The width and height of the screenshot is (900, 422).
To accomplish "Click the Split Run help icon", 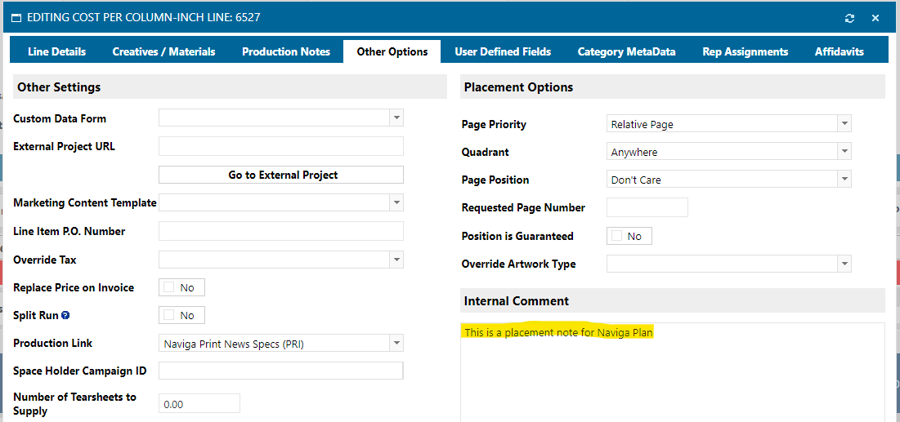I will tap(65, 315).
